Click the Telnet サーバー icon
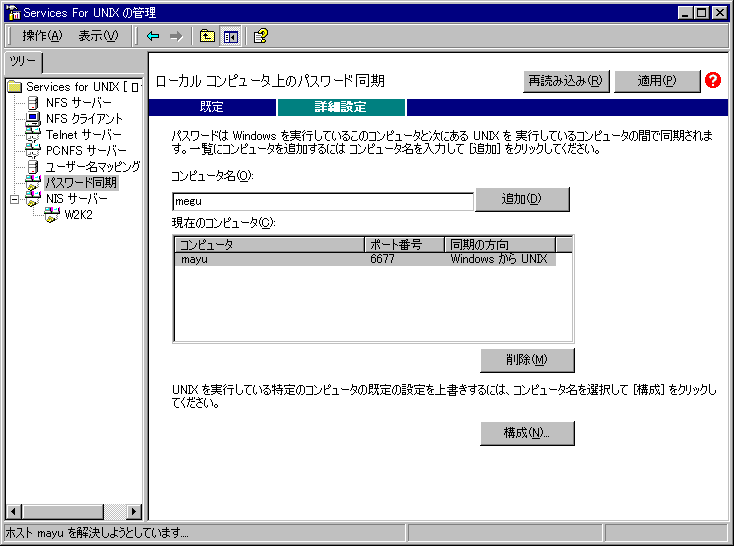The height and width of the screenshot is (546, 734). point(33,134)
